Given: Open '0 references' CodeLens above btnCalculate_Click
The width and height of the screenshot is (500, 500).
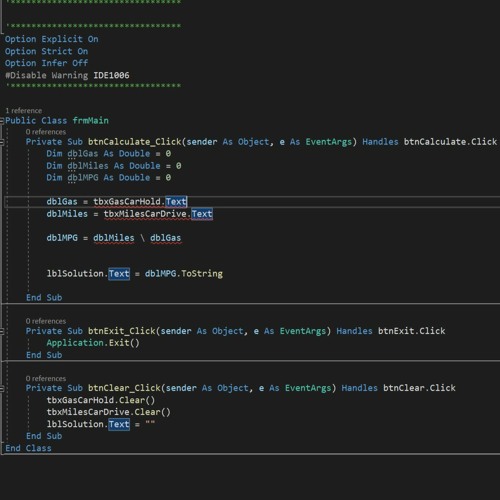Looking at the screenshot, I should tap(46, 132).
